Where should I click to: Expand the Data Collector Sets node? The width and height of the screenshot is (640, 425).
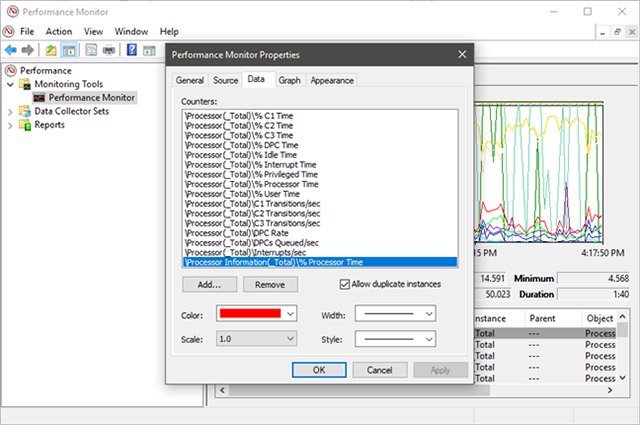11,112
